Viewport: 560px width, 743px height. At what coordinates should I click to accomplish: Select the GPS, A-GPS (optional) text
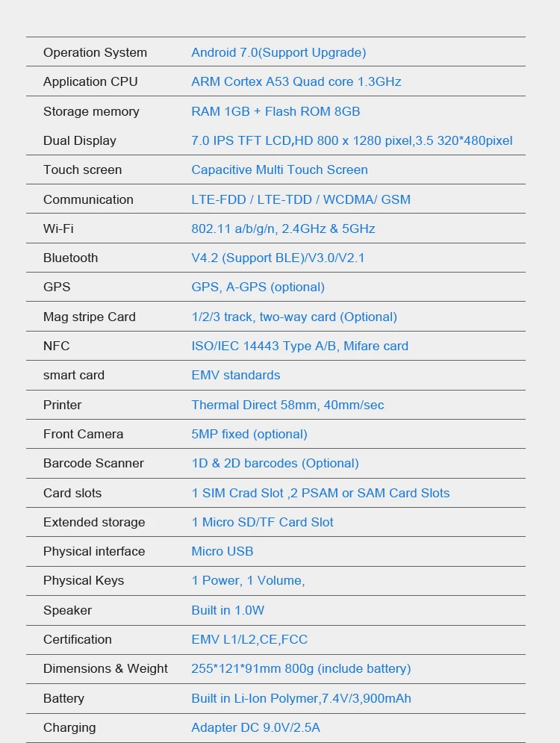click(x=258, y=287)
